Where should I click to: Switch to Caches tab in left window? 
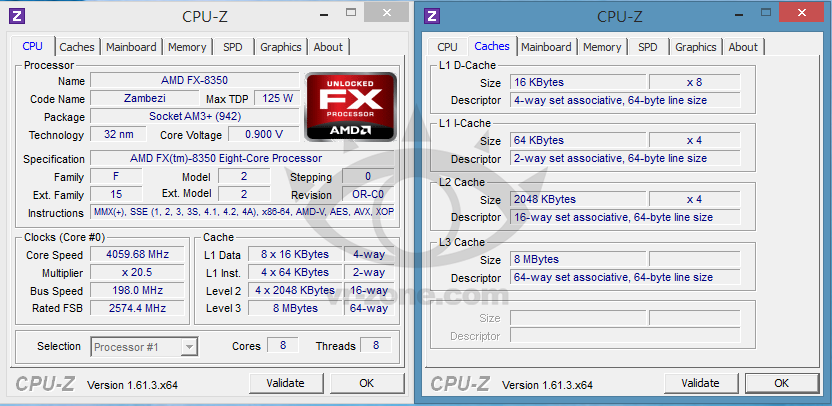[x=77, y=47]
